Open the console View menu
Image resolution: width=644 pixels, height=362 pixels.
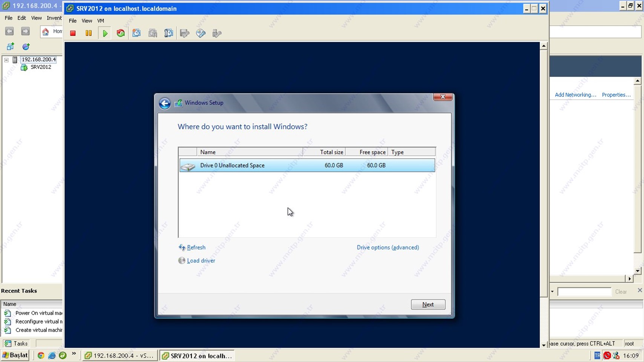pyautogui.click(x=87, y=21)
